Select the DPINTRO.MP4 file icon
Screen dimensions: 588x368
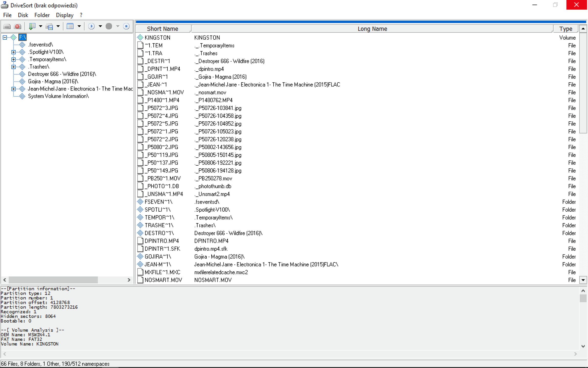pos(140,241)
